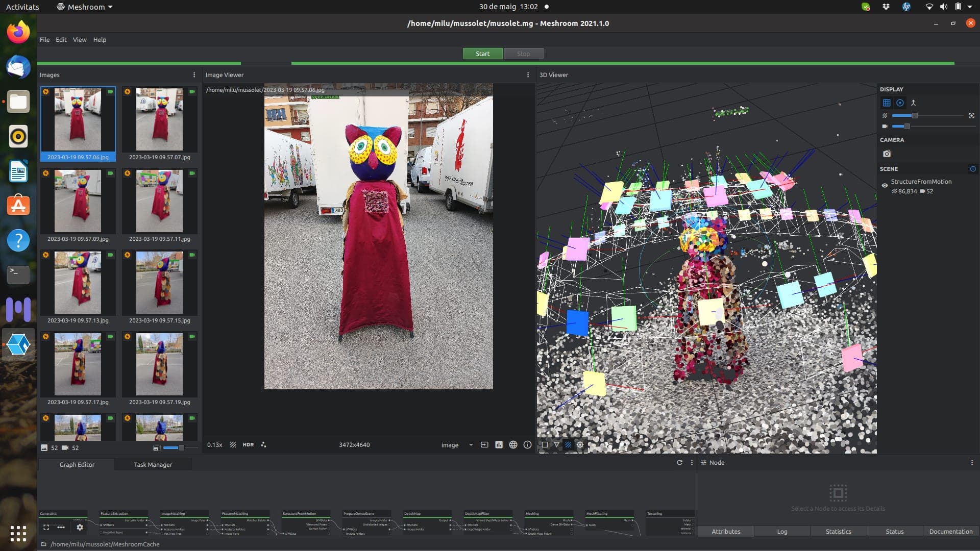This screenshot has height=551, width=980.
Task: Open the image type dropdown
Action: pos(457,445)
